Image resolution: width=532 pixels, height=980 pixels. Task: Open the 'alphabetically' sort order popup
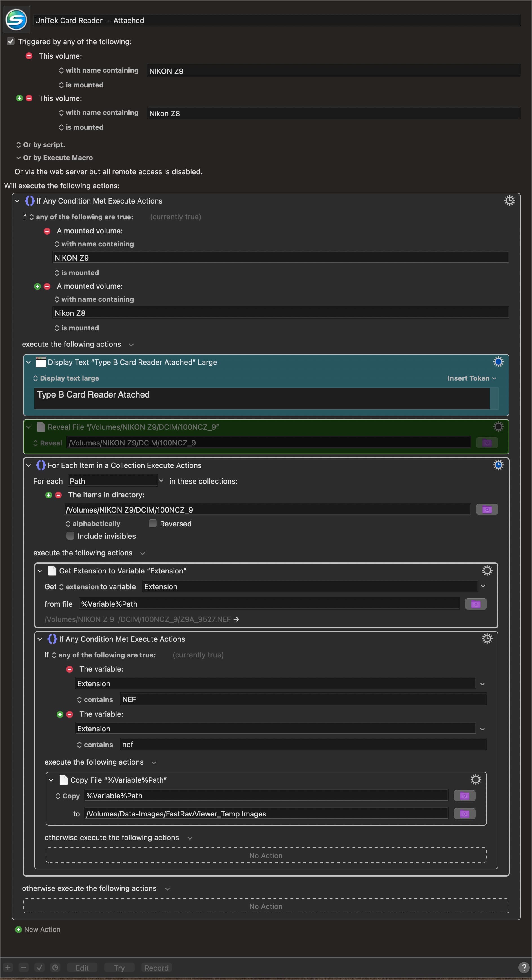[93, 524]
